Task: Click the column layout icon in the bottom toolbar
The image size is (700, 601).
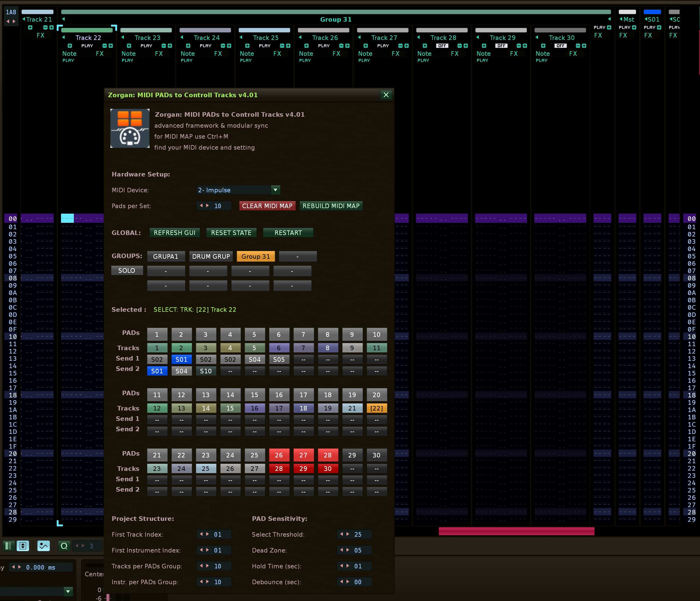Action: click(9, 546)
